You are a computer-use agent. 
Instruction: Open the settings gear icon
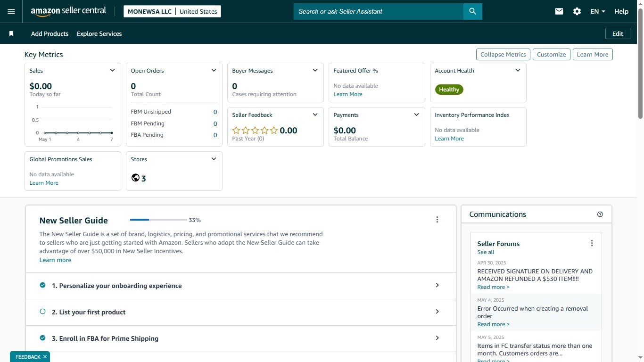[x=577, y=11]
